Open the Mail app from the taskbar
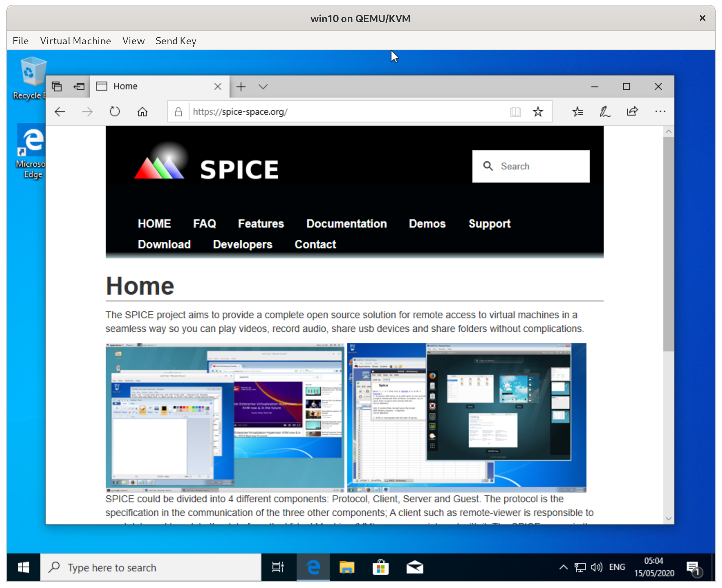The width and height of the screenshot is (722, 588). click(415, 567)
